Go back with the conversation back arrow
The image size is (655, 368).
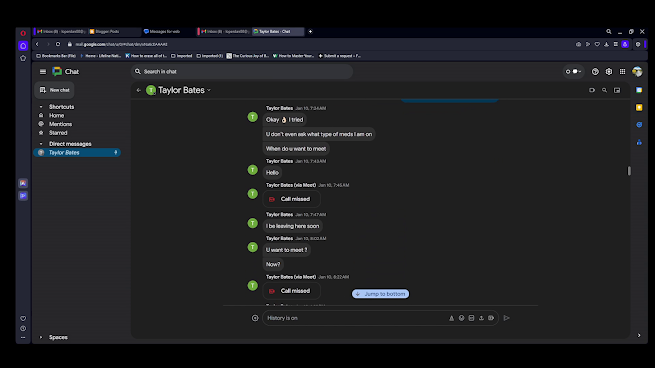click(x=138, y=90)
